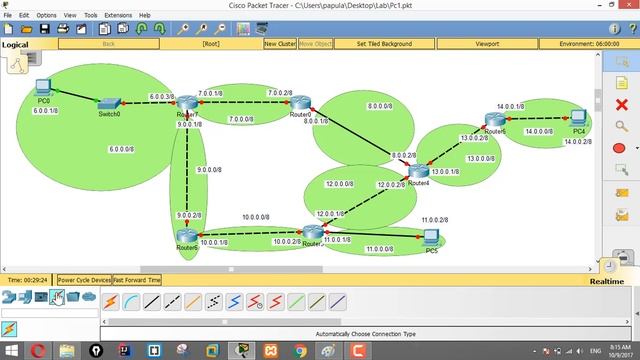This screenshot has height=360, width=640.
Task: Click the Redo green arrow icon
Action: (x=160, y=29)
